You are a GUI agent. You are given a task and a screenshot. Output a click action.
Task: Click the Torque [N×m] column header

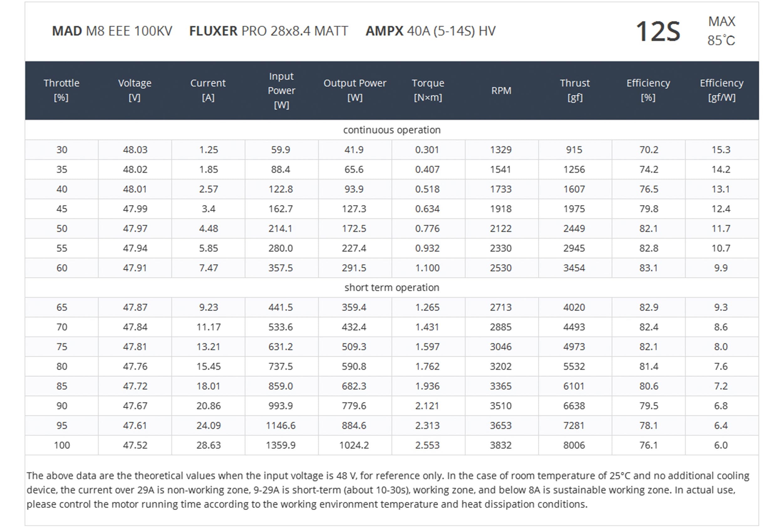click(x=428, y=90)
